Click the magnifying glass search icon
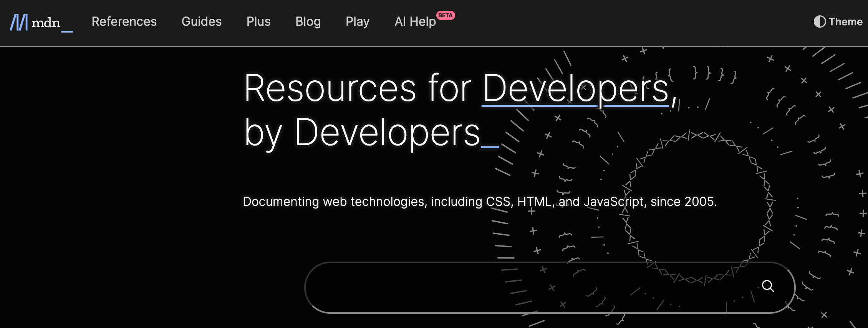The height and width of the screenshot is (328, 868). point(768,286)
